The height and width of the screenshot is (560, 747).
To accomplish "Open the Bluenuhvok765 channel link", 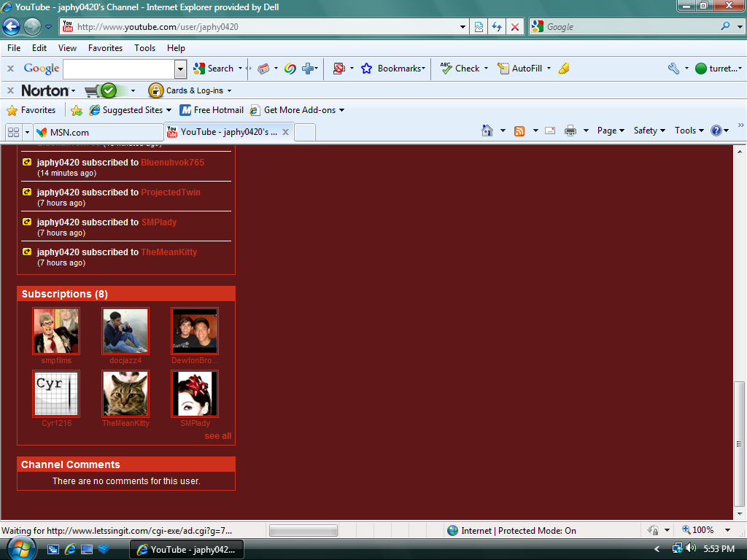I will click(x=172, y=163).
